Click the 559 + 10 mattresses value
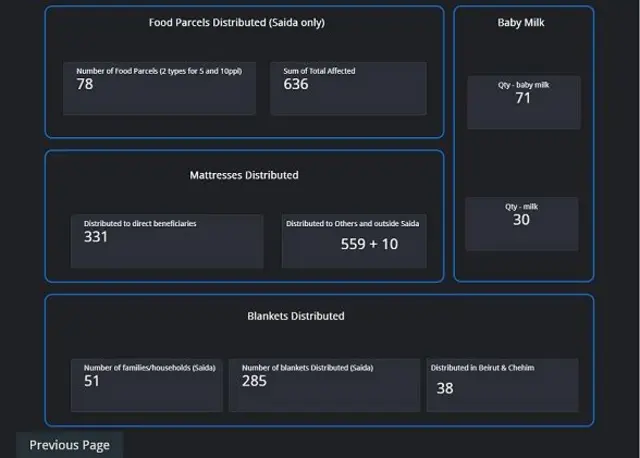The image size is (640, 458). (369, 244)
